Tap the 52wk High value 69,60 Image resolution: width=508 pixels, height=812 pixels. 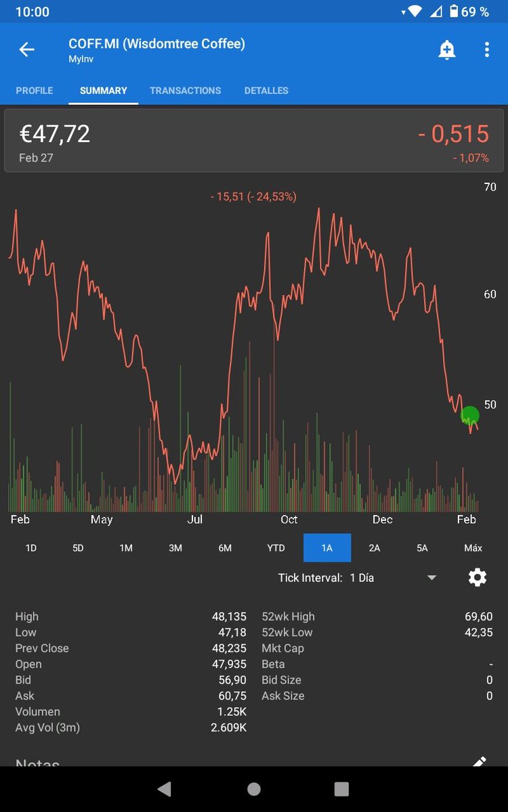click(x=479, y=616)
